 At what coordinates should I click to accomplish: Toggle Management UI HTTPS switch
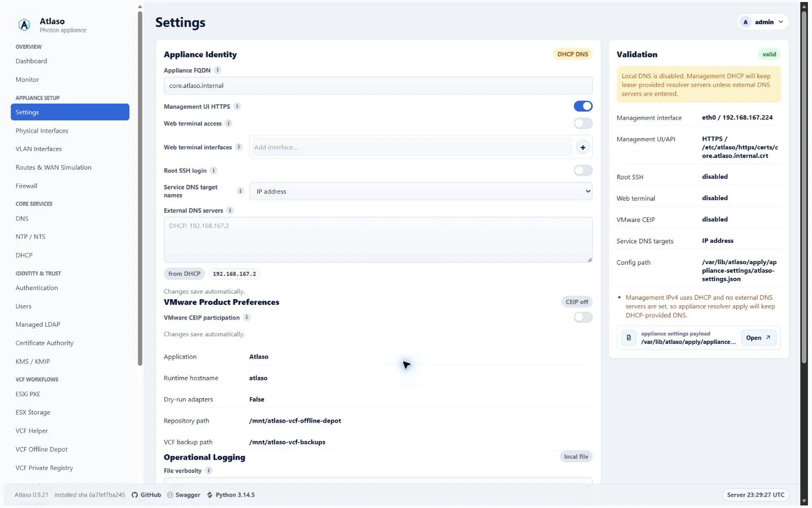click(x=583, y=106)
